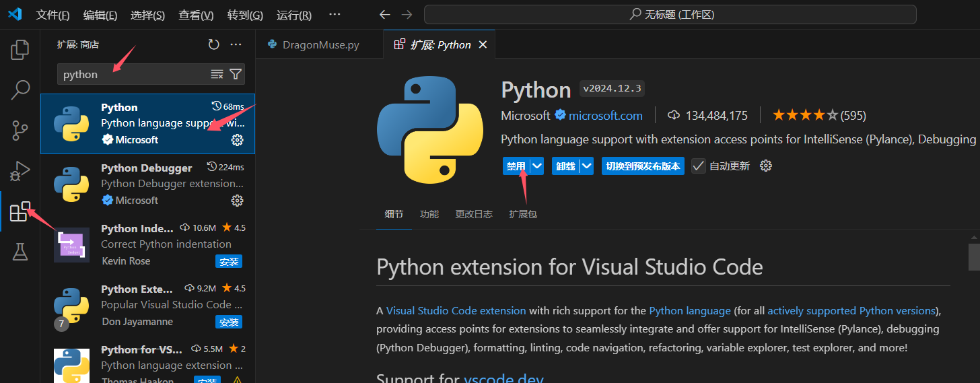Open actively supported Python versions link

coord(851,311)
